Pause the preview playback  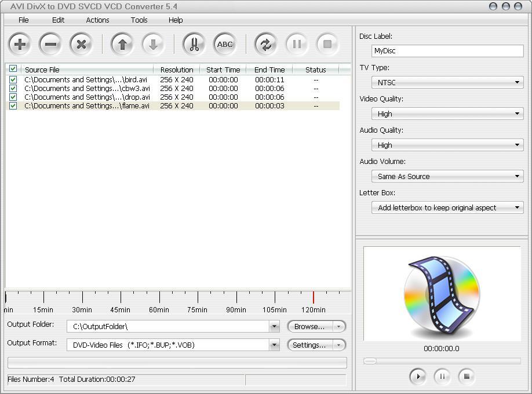pyautogui.click(x=442, y=377)
